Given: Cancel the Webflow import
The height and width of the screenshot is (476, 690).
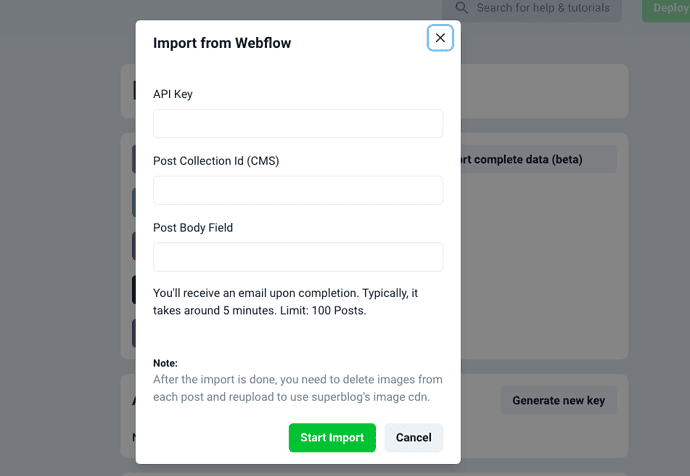Looking at the screenshot, I should [413, 438].
